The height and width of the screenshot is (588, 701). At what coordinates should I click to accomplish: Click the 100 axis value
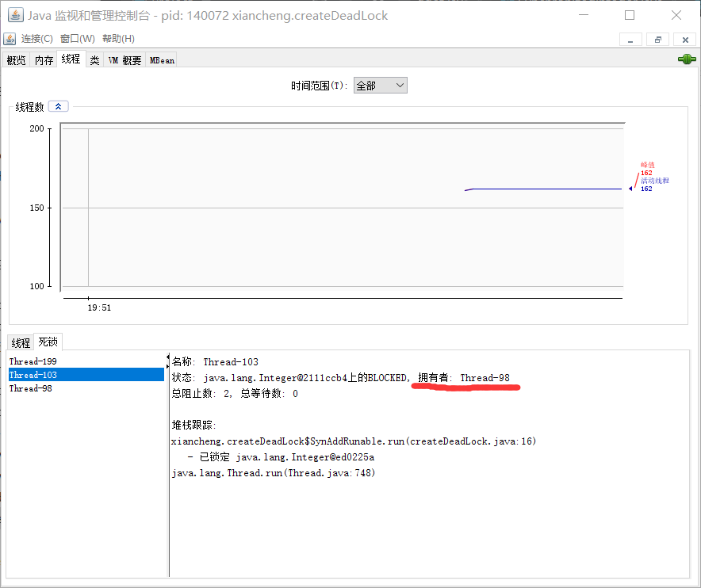pyautogui.click(x=36, y=286)
